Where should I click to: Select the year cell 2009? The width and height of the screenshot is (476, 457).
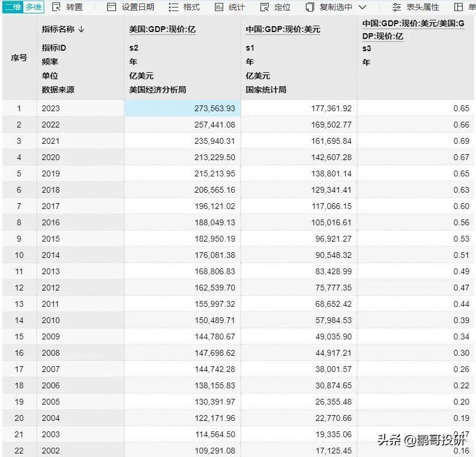80,336
